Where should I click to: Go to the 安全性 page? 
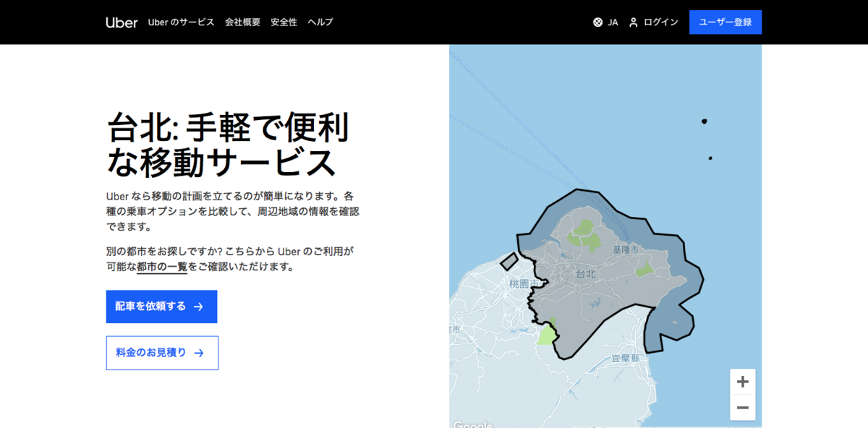point(284,22)
